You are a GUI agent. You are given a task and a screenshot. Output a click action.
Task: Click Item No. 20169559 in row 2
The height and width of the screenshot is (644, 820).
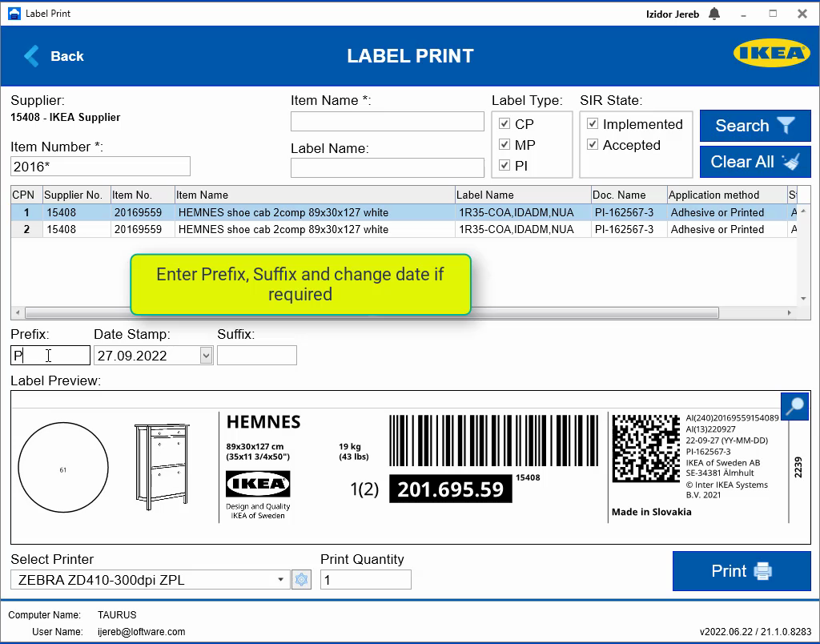click(138, 229)
